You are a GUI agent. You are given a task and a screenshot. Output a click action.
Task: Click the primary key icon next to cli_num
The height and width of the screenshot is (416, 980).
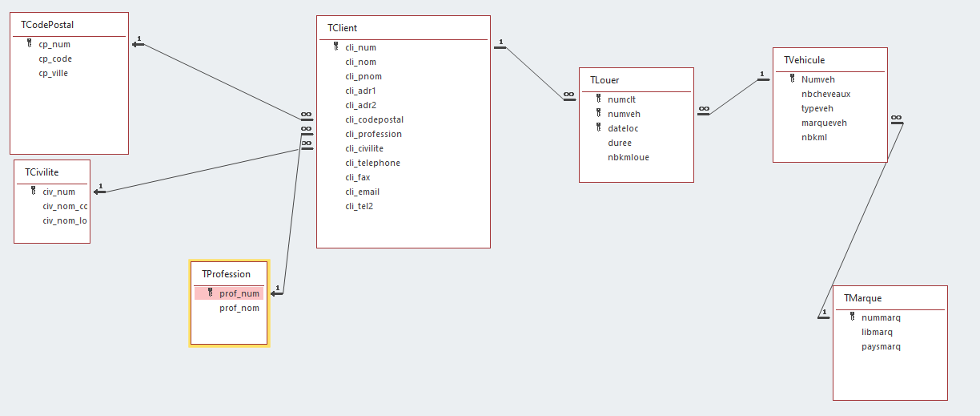pyautogui.click(x=336, y=47)
